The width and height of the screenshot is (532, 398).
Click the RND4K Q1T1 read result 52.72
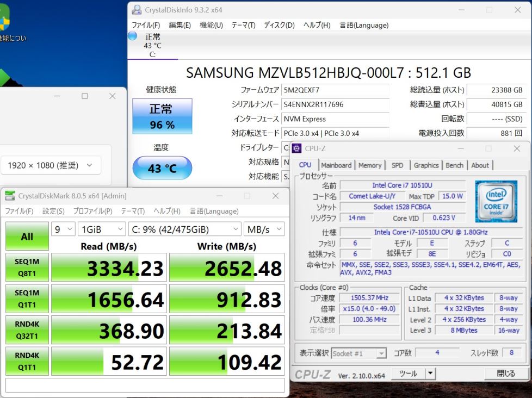109,361
